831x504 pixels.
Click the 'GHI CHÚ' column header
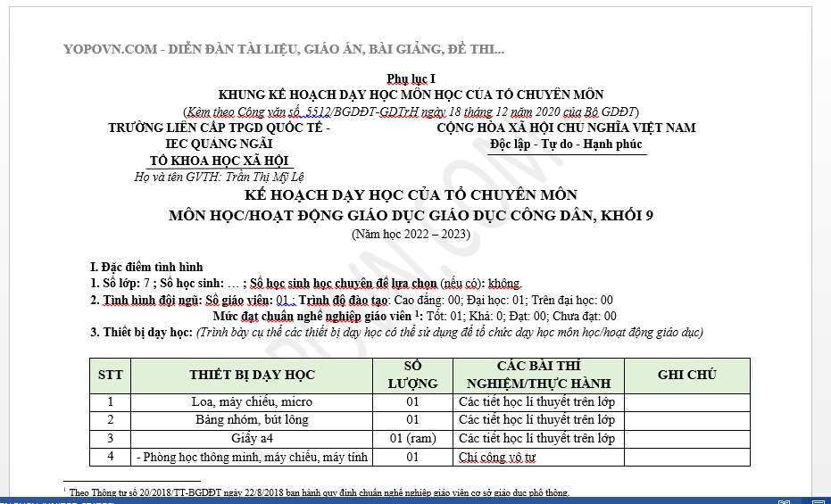point(686,375)
